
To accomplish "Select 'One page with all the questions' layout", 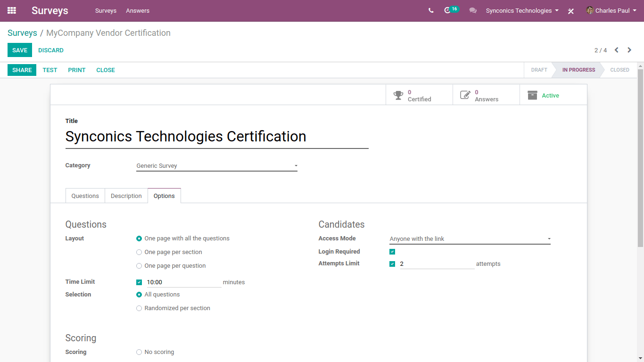I will pyautogui.click(x=139, y=239).
